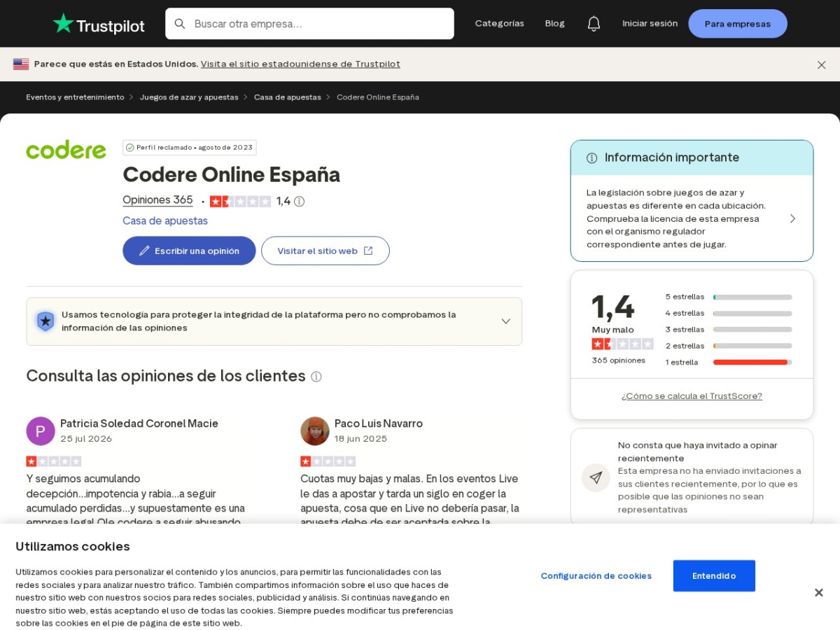Click Visitar el sitio web button
The height and width of the screenshot is (630, 840).
coord(325,251)
